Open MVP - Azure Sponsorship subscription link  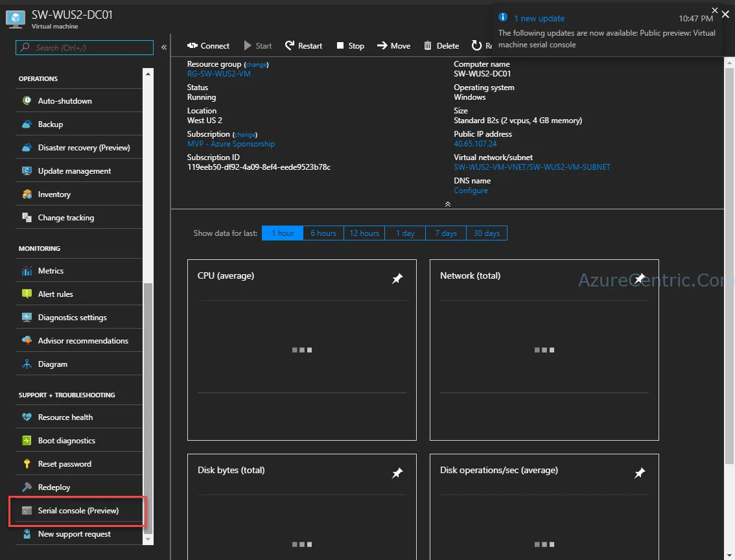tap(231, 144)
